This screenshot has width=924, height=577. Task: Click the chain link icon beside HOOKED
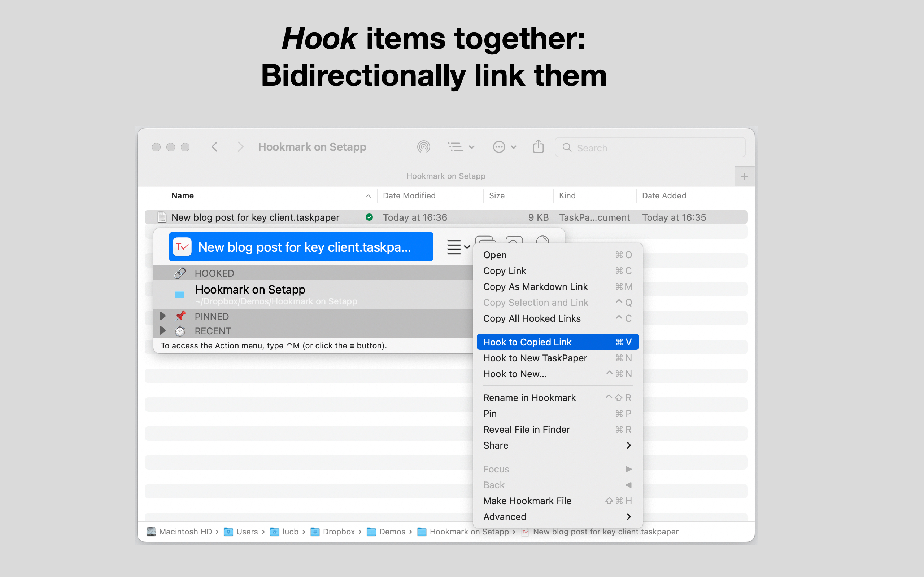pos(180,273)
